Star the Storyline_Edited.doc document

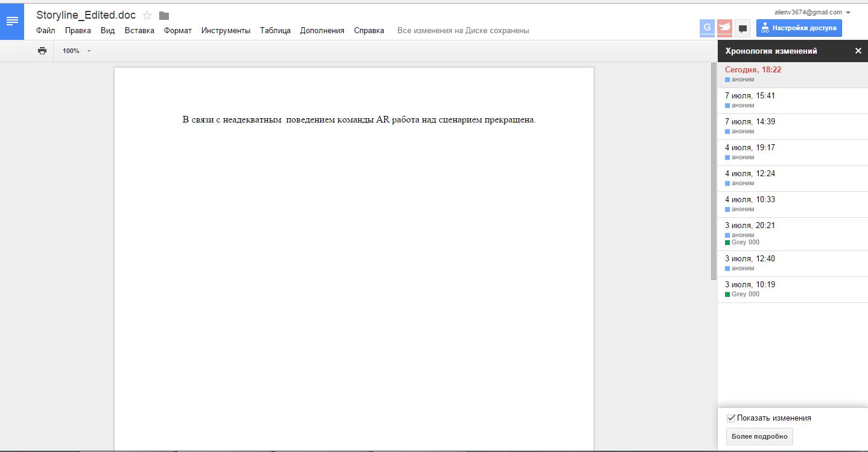click(x=147, y=16)
